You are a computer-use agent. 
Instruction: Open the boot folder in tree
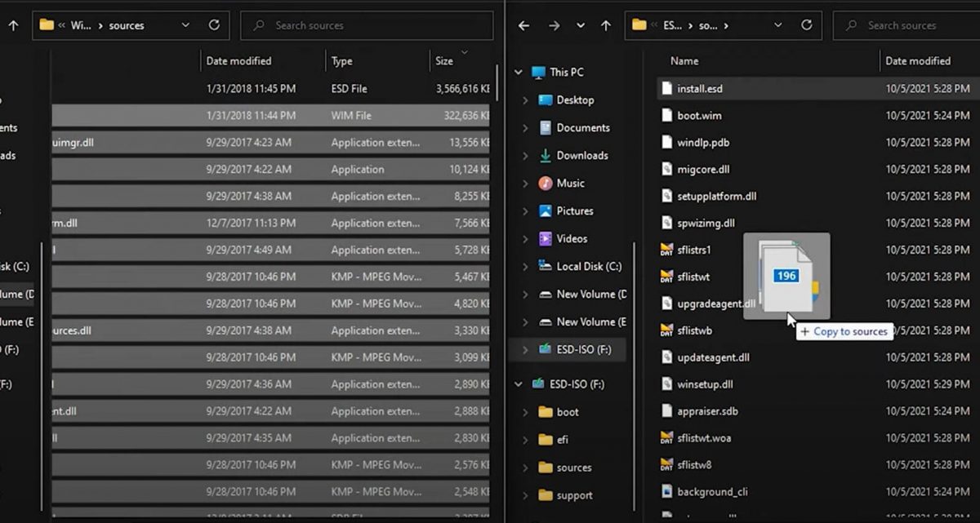pyautogui.click(x=568, y=412)
